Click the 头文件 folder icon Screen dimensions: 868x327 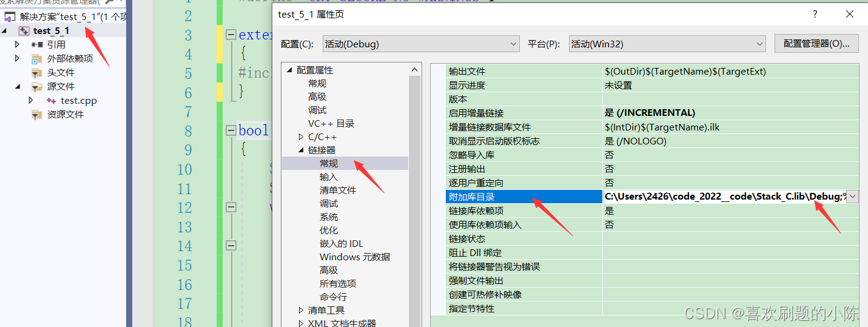click(x=37, y=73)
